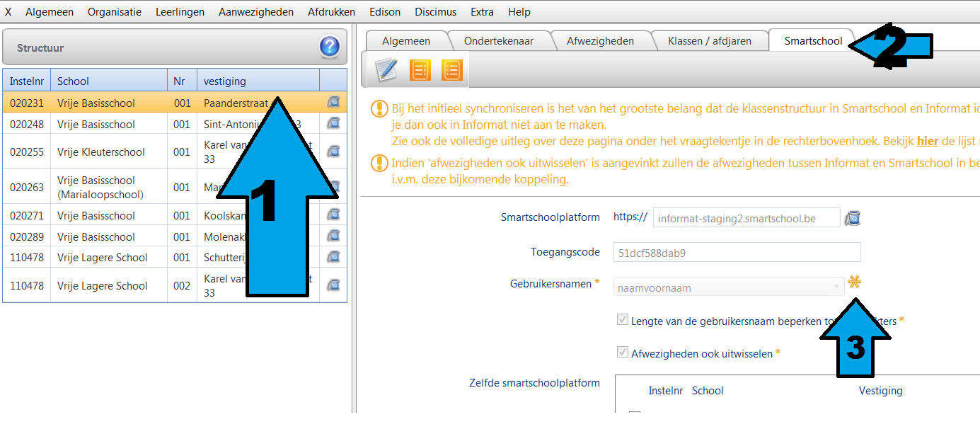Screen dimensions: 980x446
Task: Sort by the vestiging column header
Action: (258, 81)
